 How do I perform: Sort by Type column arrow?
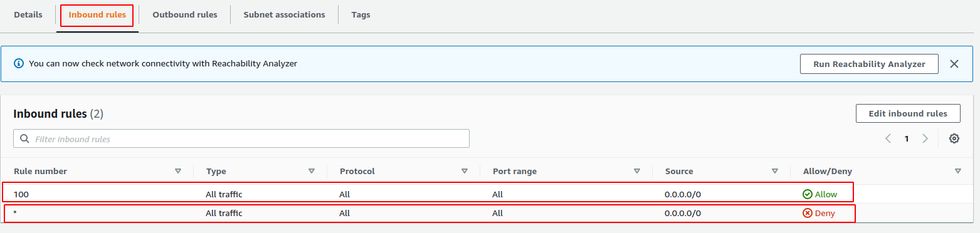coord(312,171)
